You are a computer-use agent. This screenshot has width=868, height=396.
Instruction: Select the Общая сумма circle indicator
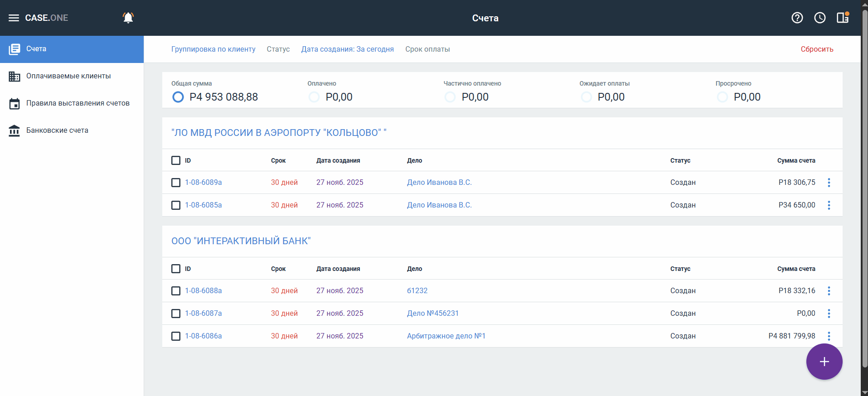coord(178,97)
